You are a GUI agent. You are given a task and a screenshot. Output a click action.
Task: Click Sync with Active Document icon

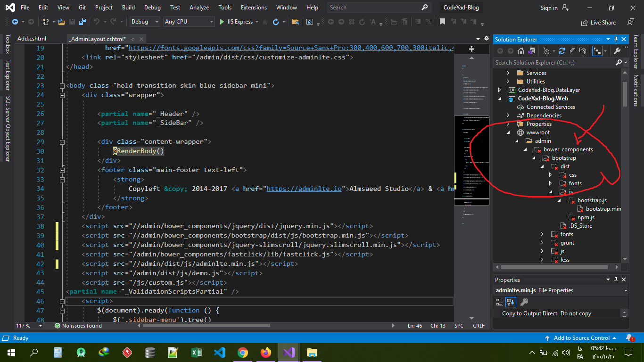(x=562, y=51)
